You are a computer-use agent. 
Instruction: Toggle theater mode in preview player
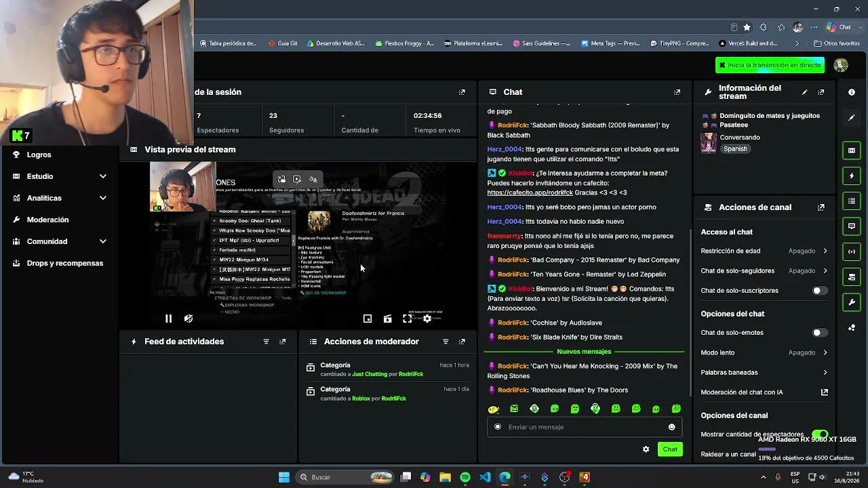387,319
